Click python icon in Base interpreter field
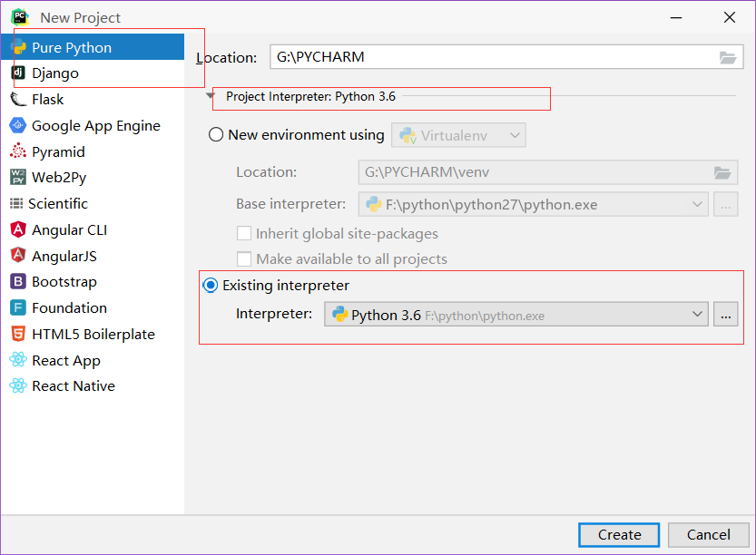756x555 pixels. pyautogui.click(x=374, y=204)
